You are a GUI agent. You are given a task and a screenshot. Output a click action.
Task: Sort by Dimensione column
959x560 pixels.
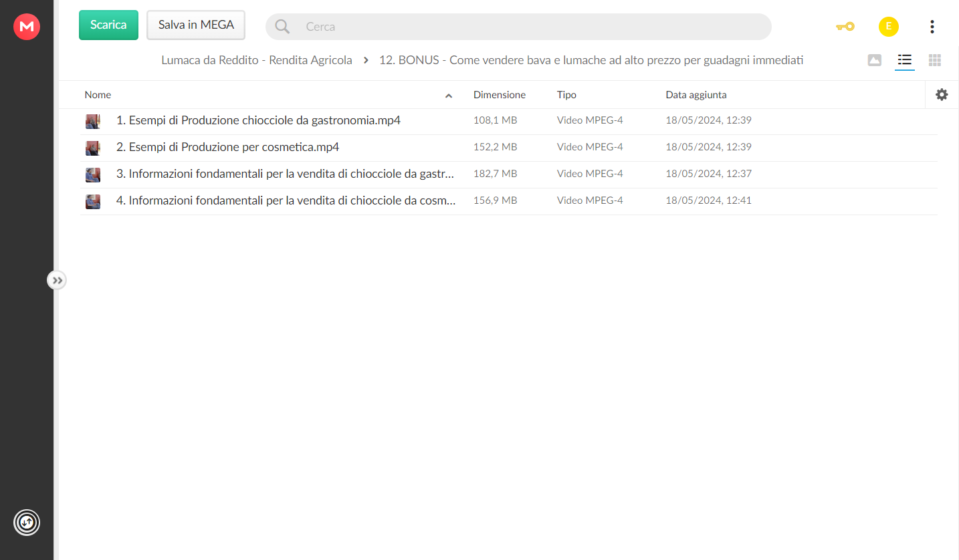(500, 95)
